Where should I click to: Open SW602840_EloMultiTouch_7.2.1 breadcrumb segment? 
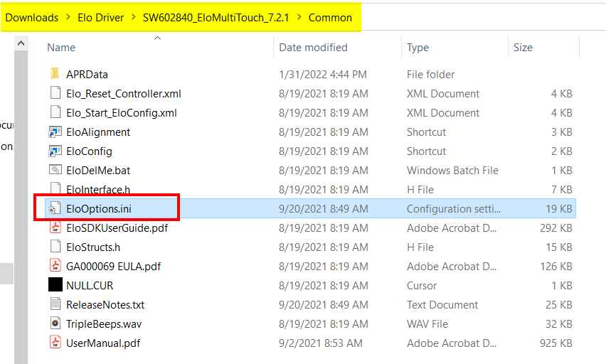(x=216, y=17)
